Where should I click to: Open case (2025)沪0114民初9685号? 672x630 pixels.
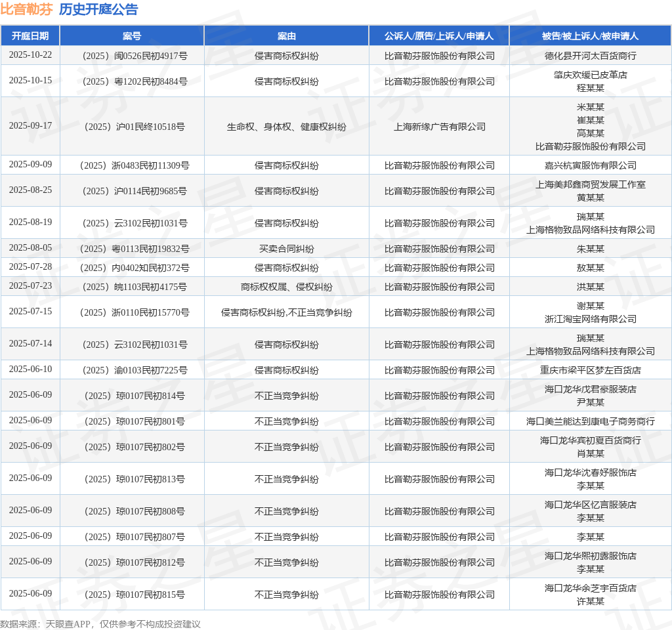tap(135, 191)
